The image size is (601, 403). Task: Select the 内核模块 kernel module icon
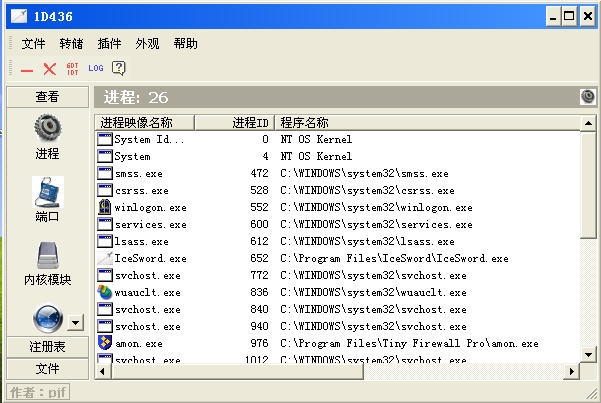coord(48,255)
